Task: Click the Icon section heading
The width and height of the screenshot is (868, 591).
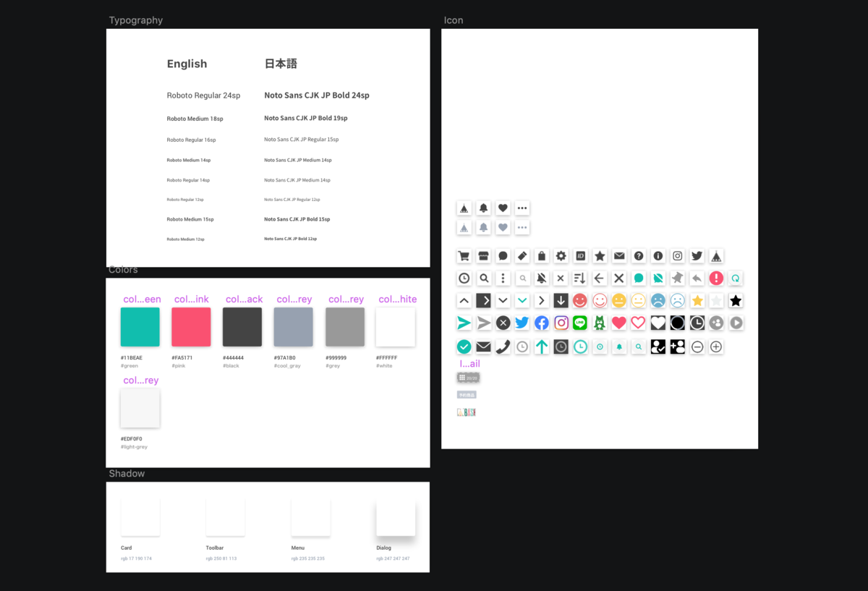Action: tap(454, 20)
